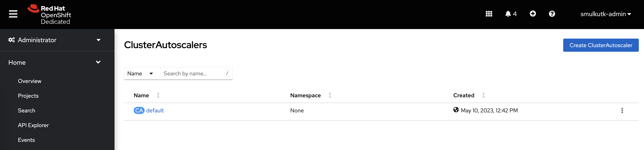Focus the Search by name field
Image resolution: width=644 pixels, height=150 pixels.
[193, 73]
